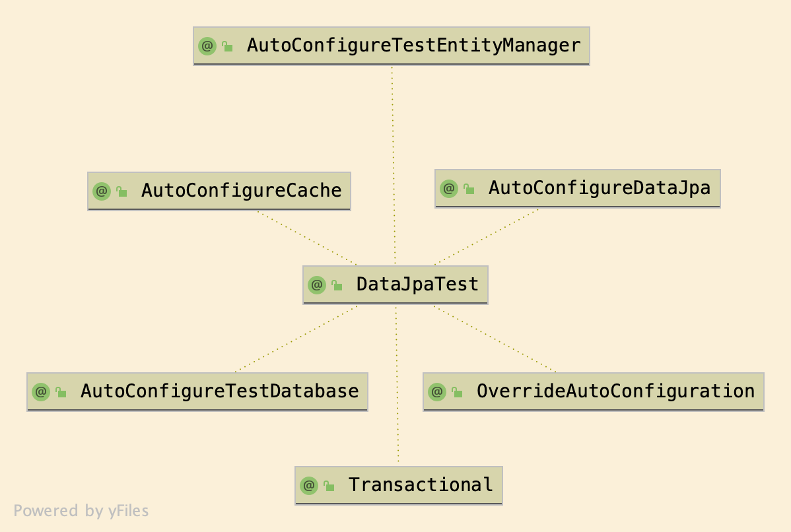Click the @ icon on DataJpaTest node
The height and width of the screenshot is (532, 791).
coord(317,285)
